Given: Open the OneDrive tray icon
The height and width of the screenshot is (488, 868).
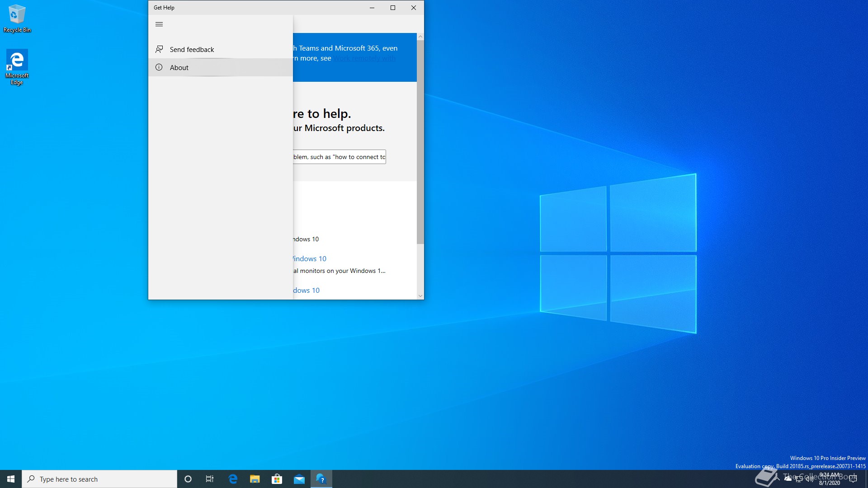Looking at the screenshot, I should tap(788, 479).
